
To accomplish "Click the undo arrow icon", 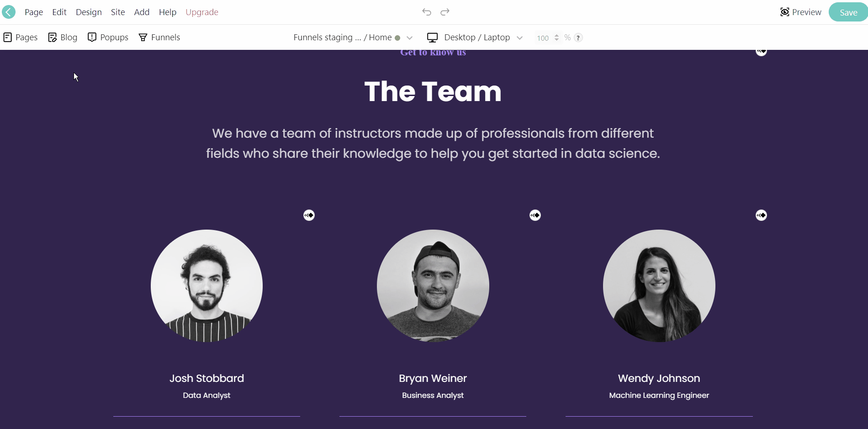I will 427,12.
